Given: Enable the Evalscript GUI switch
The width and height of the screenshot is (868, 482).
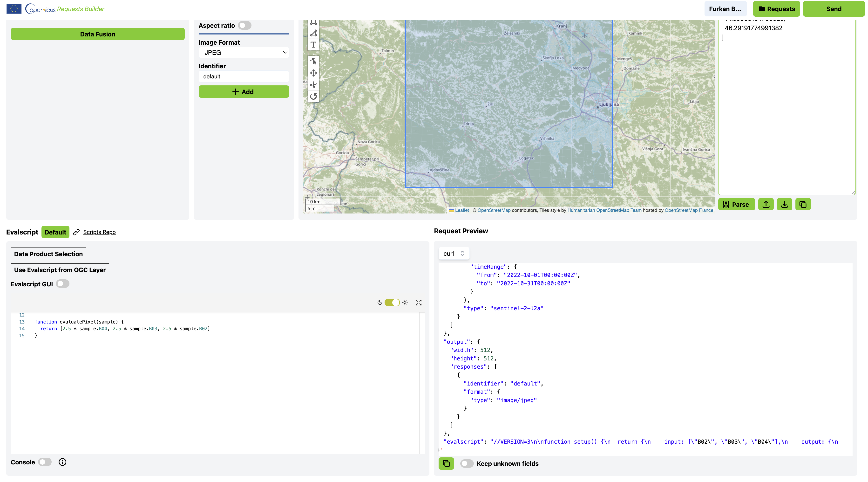Looking at the screenshot, I should (x=63, y=284).
